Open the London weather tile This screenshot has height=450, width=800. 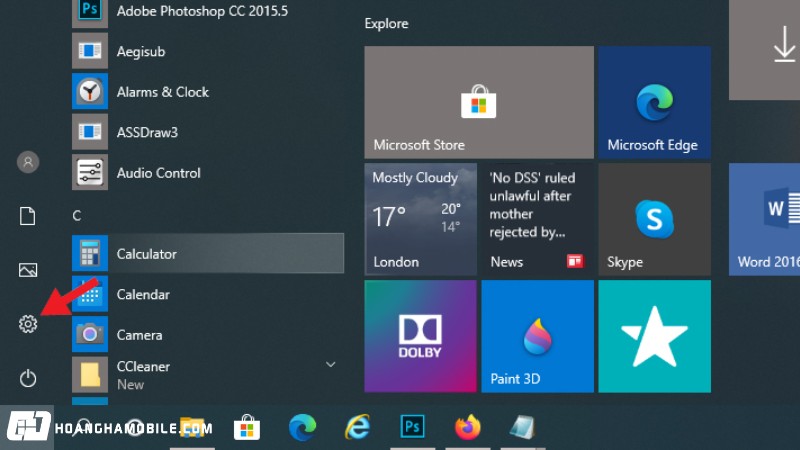(420, 220)
